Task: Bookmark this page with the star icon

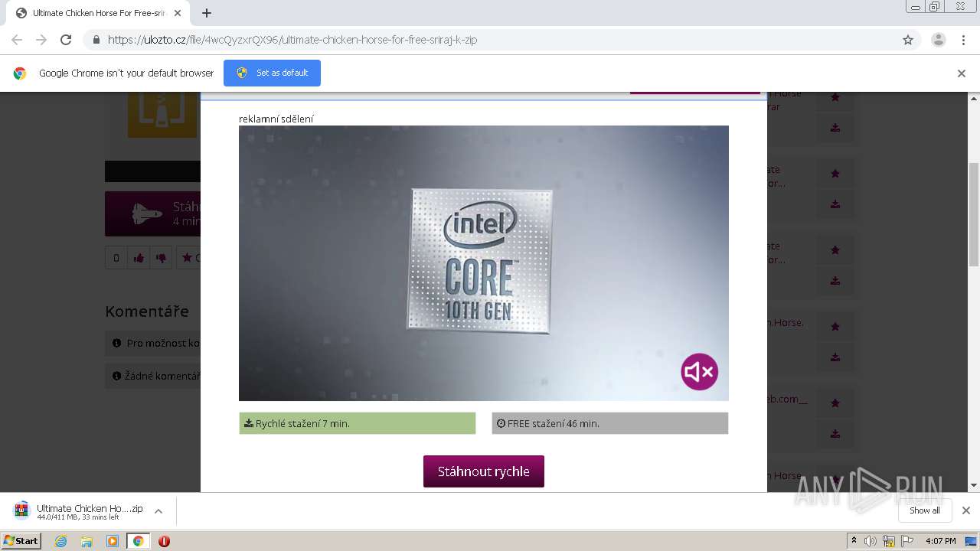Action: (x=908, y=40)
